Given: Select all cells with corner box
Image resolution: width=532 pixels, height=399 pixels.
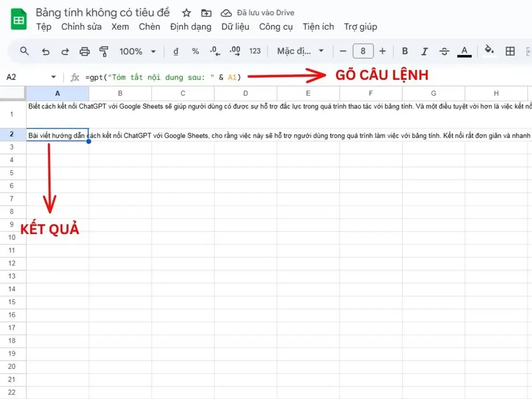Looking at the screenshot, I should pos(13,93).
